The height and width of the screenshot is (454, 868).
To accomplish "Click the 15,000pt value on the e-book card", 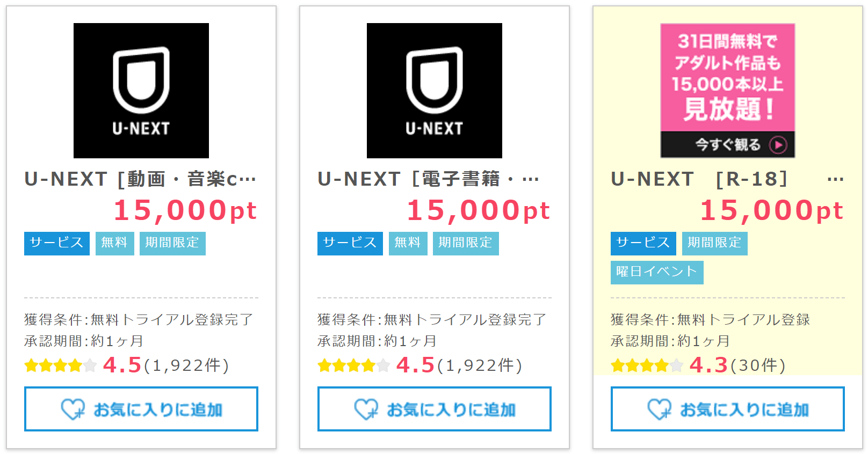I will point(479,210).
